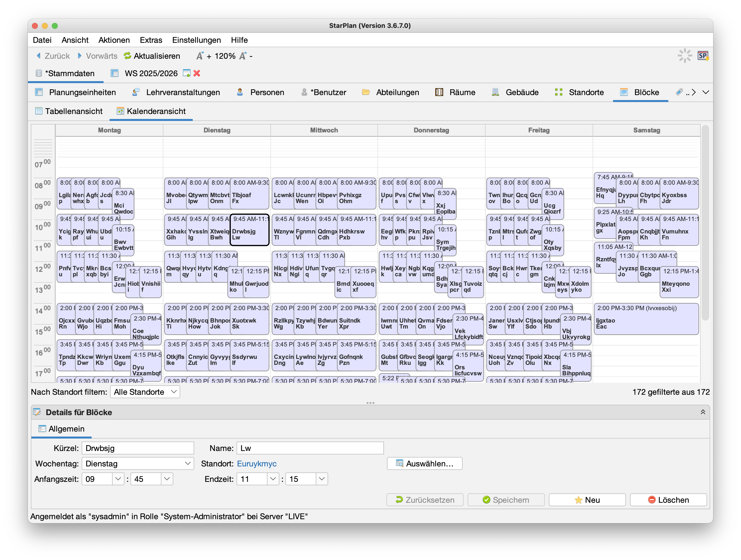Click the increase font size icon
Screen dimensions: 741x560
coord(200,56)
